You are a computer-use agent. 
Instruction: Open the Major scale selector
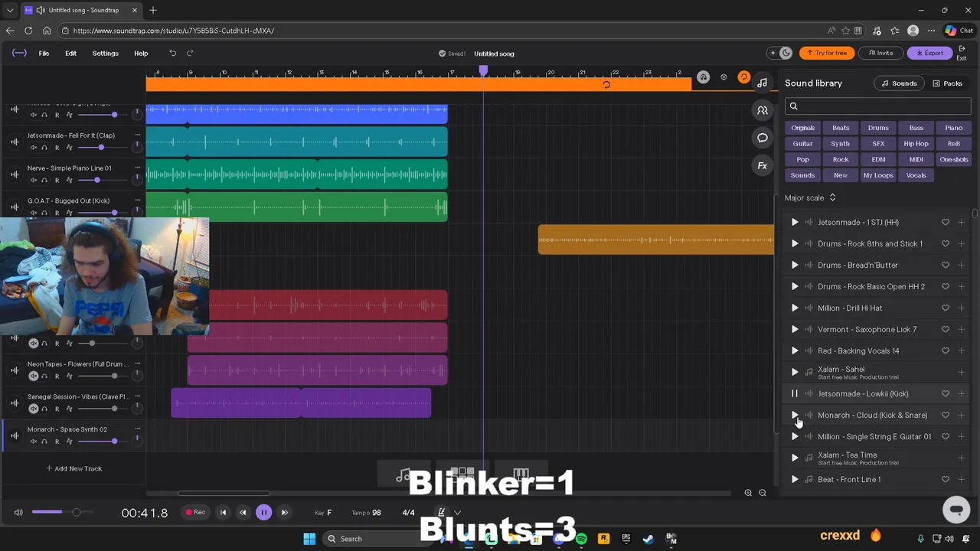[x=810, y=197]
